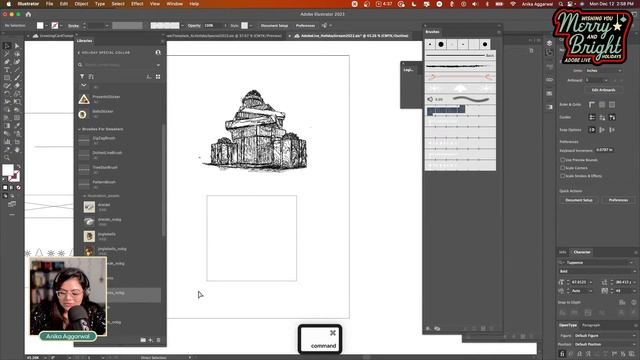
Task: Open the Units dropdown showing Inches
Action: click(603, 71)
